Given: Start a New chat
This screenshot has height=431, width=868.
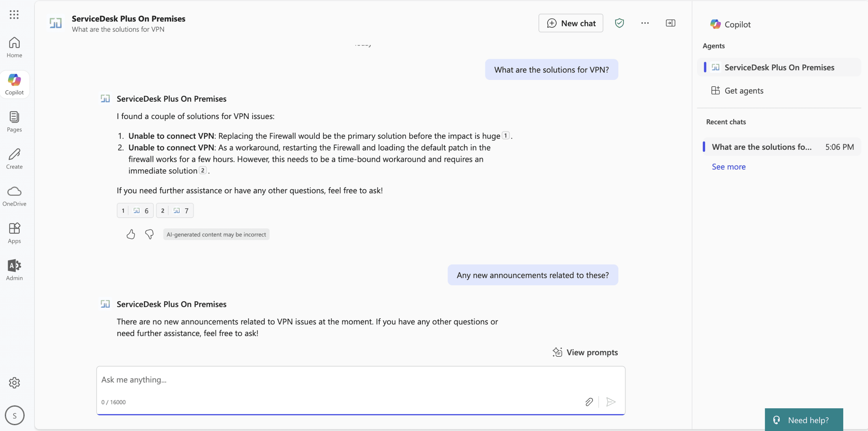Looking at the screenshot, I should [571, 23].
